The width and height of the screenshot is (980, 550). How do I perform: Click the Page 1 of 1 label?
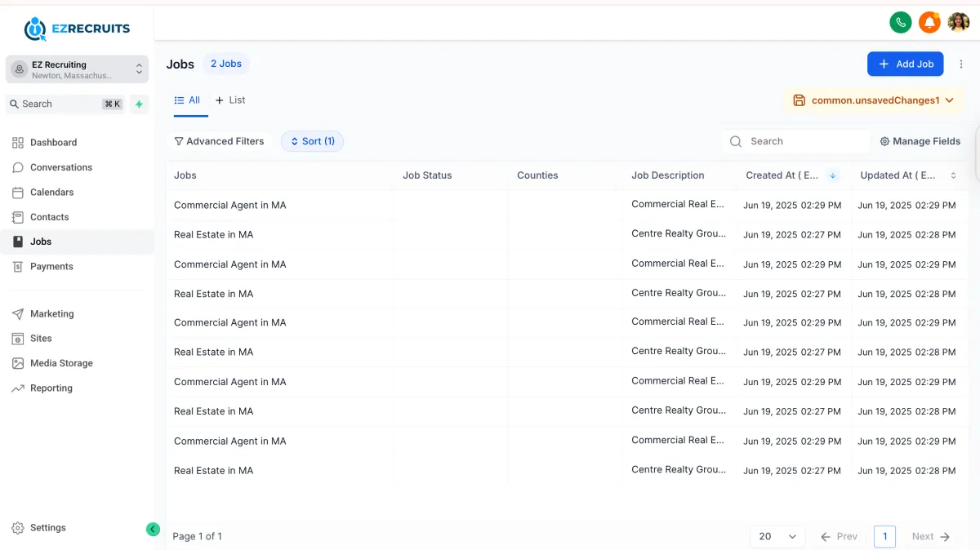click(198, 536)
